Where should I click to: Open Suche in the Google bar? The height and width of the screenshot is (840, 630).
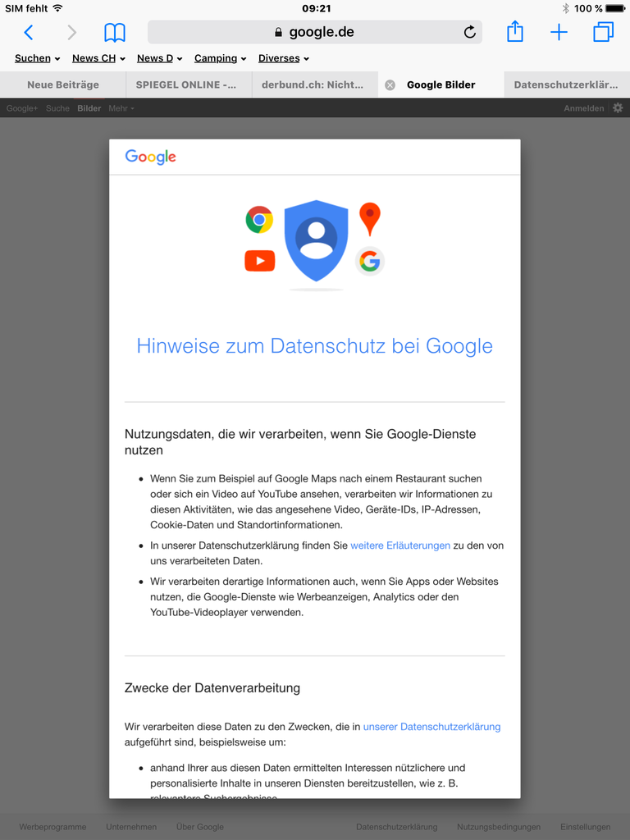57,108
